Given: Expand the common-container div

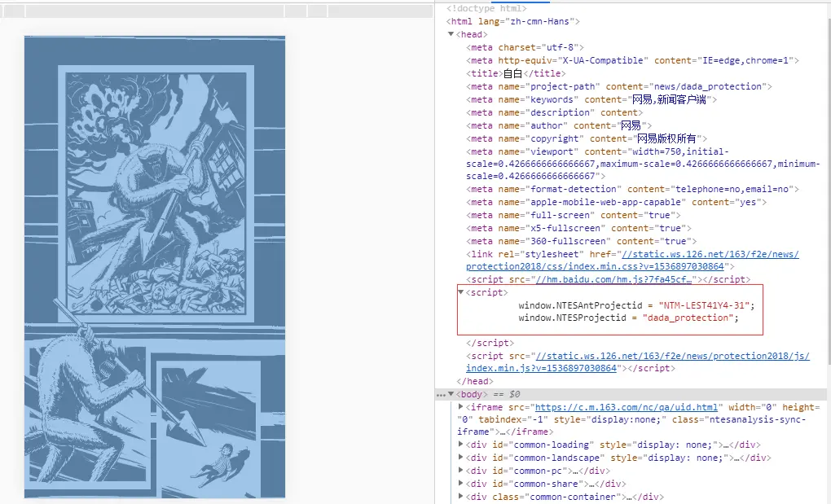Looking at the screenshot, I should pyautogui.click(x=461, y=497).
